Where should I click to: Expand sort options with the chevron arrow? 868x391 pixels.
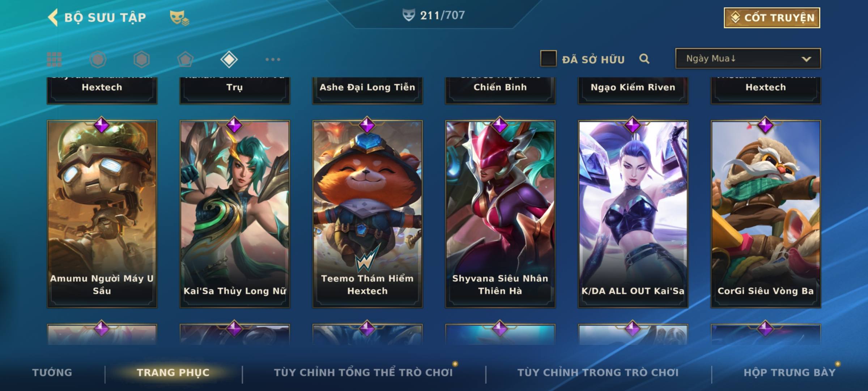pyautogui.click(x=807, y=59)
